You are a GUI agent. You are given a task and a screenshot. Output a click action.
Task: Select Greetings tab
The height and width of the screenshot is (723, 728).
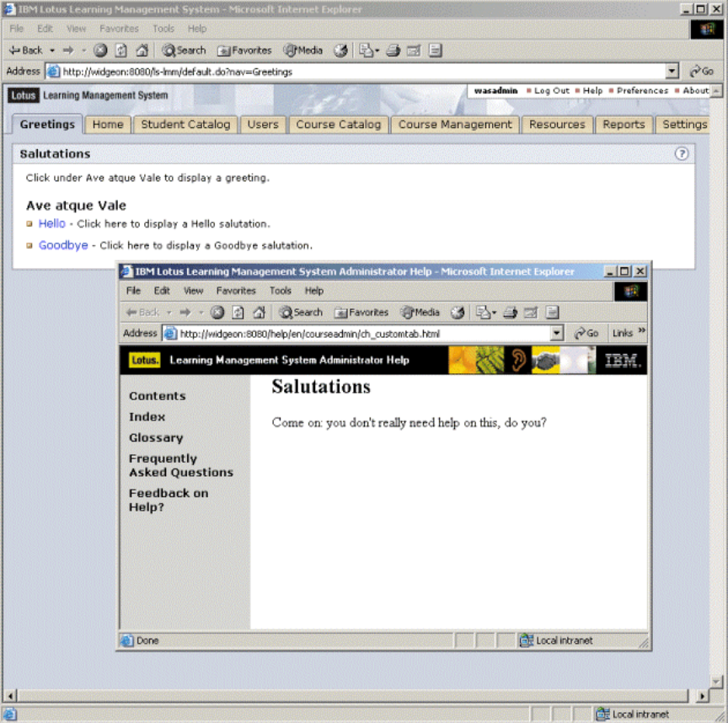(47, 125)
